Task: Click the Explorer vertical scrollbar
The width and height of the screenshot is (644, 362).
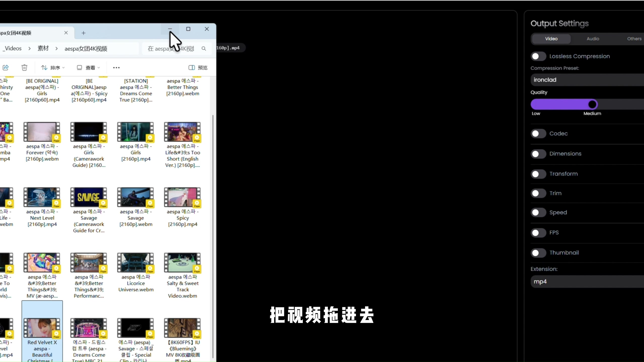Action: 213,236
